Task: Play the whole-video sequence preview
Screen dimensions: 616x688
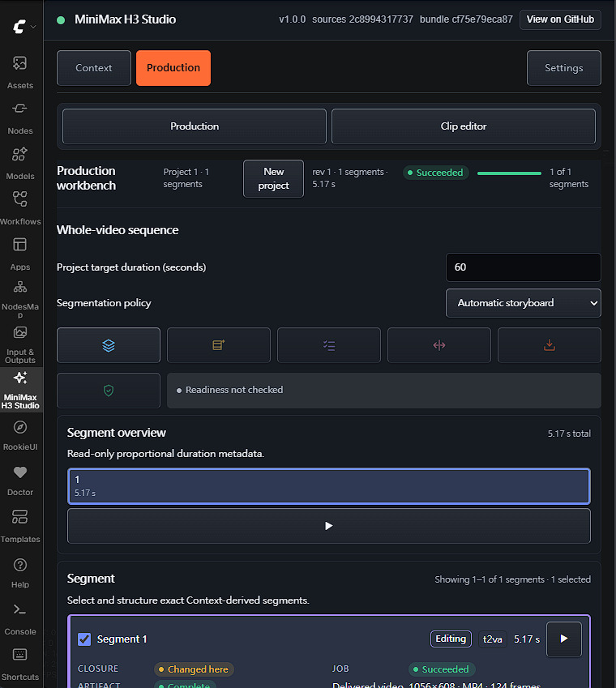Action: [x=328, y=526]
